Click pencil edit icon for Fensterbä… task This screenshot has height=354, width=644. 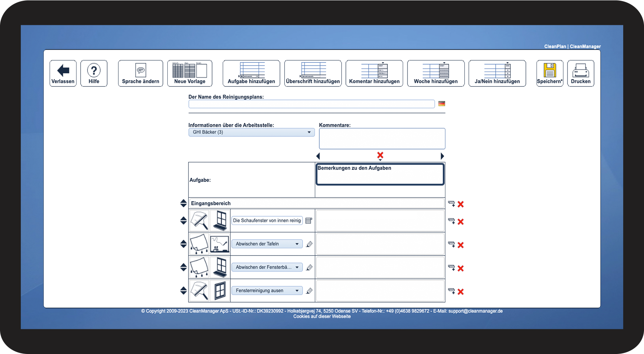point(309,268)
